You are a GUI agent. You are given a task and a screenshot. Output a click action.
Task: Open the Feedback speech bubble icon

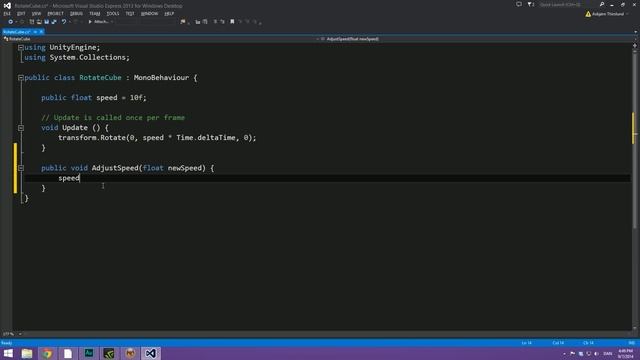click(x=519, y=4)
